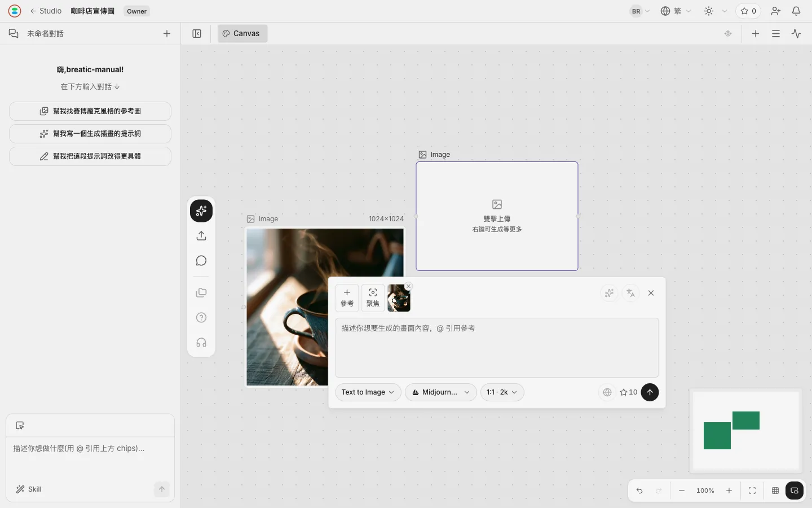Click the locate target icon in tab bar
This screenshot has height=508, width=812.
(x=728, y=33)
